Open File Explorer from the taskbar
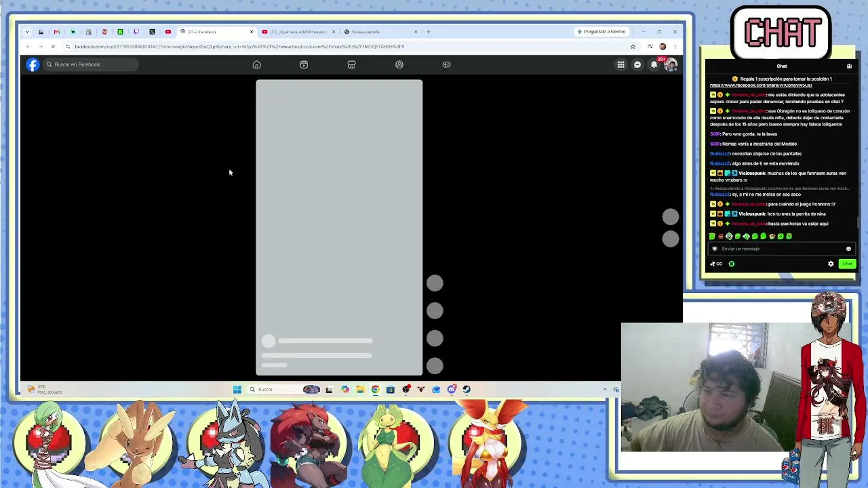 point(360,390)
